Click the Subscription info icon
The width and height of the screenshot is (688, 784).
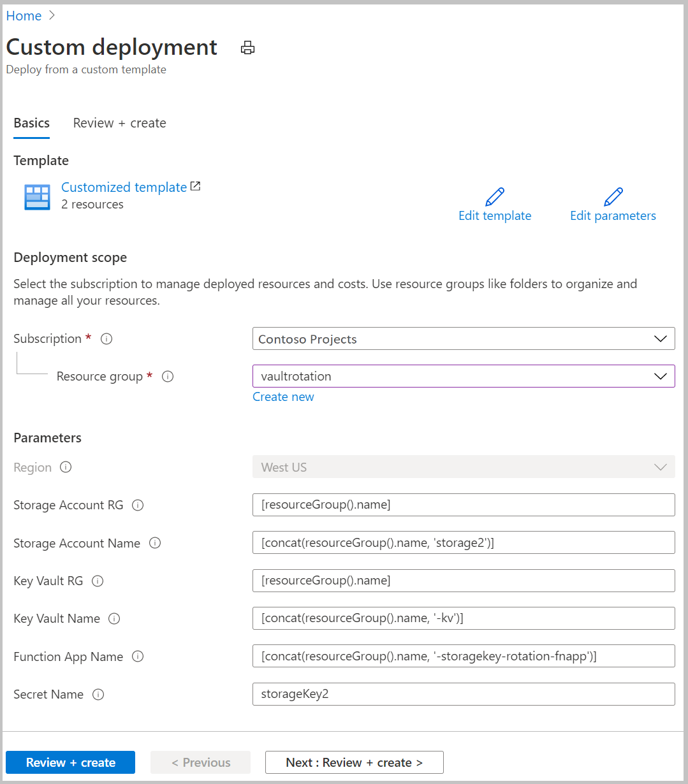point(106,338)
